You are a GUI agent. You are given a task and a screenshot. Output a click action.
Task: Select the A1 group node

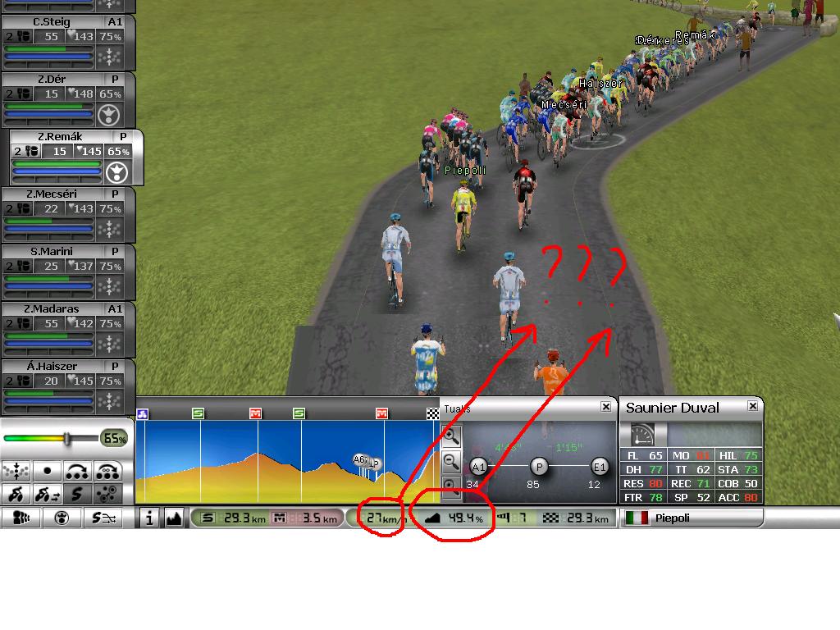(478, 467)
